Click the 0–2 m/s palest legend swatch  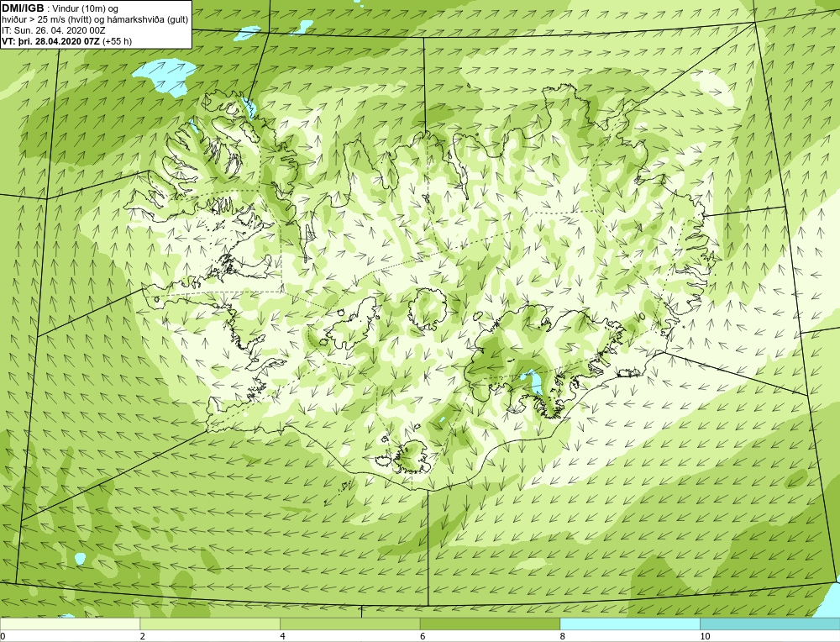(70, 624)
